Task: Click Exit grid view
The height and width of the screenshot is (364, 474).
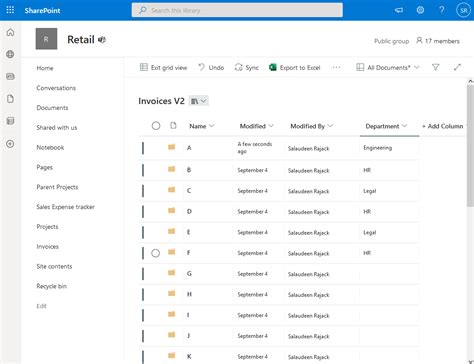Action: point(163,68)
